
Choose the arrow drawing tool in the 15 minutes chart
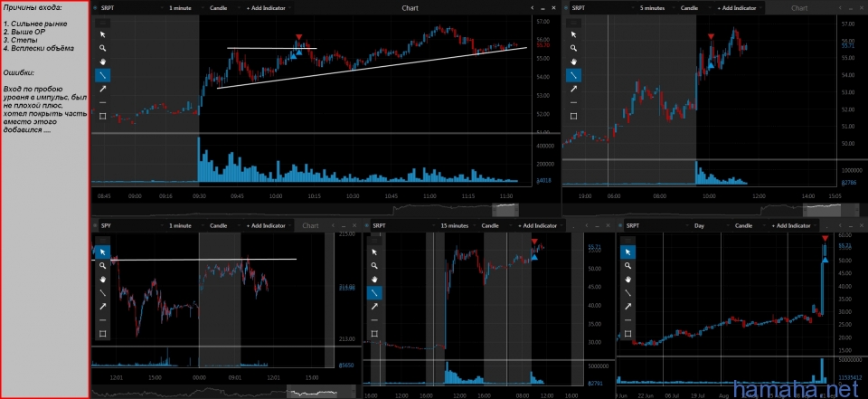click(x=373, y=306)
